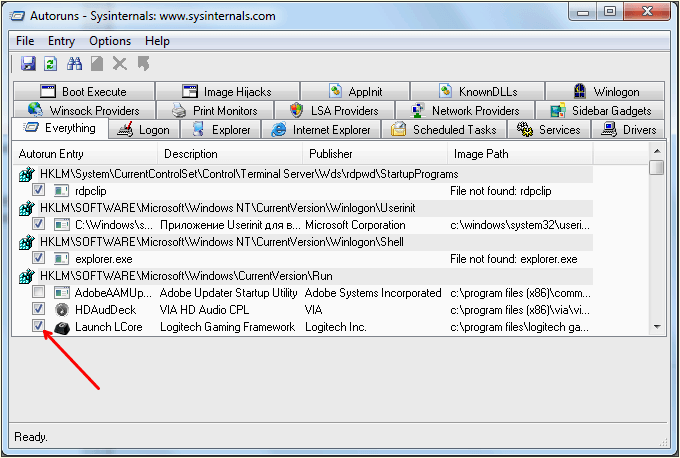Switch to the Services tab

coord(549,130)
